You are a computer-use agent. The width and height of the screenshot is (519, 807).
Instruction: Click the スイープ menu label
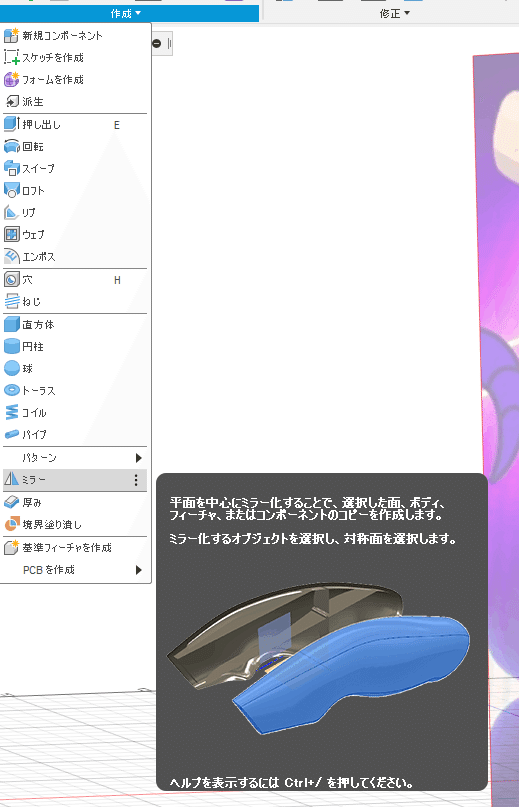pos(38,168)
